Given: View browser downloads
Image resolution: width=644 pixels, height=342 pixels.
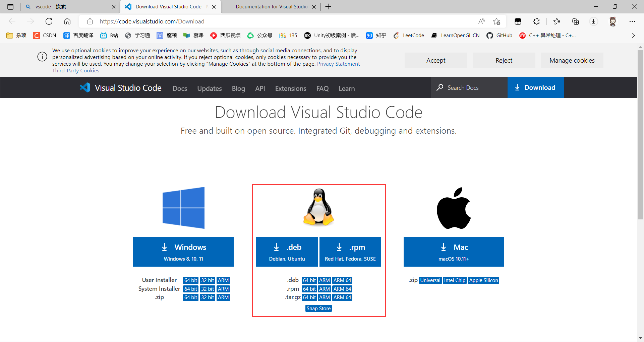Looking at the screenshot, I should [x=594, y=21].
